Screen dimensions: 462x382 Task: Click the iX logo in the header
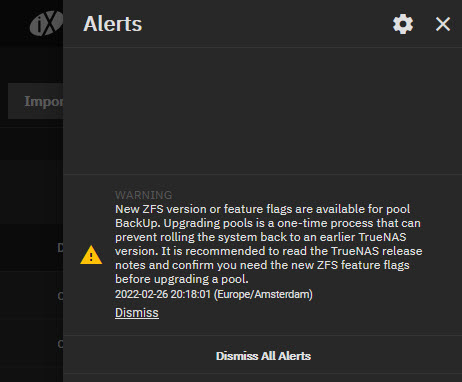(x=46, y=23)
